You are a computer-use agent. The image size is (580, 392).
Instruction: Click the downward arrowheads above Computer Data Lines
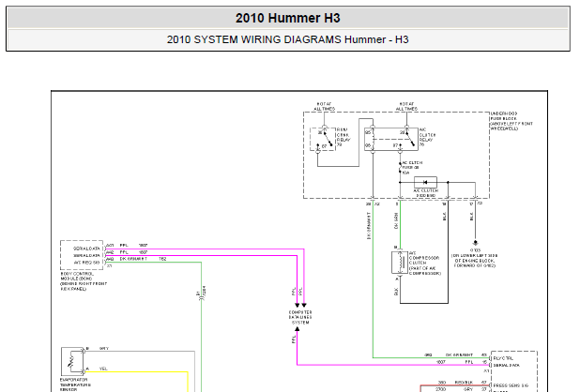coord(300,305)
